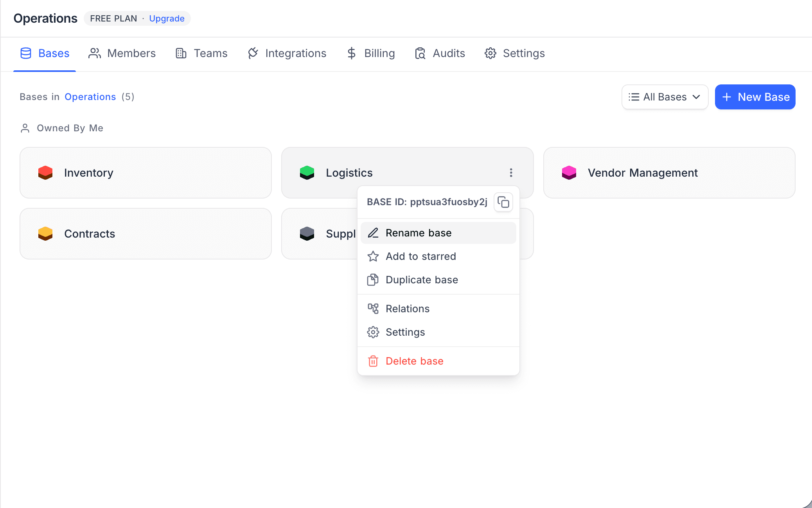Click the green Logistics base icon

[307, 173]
